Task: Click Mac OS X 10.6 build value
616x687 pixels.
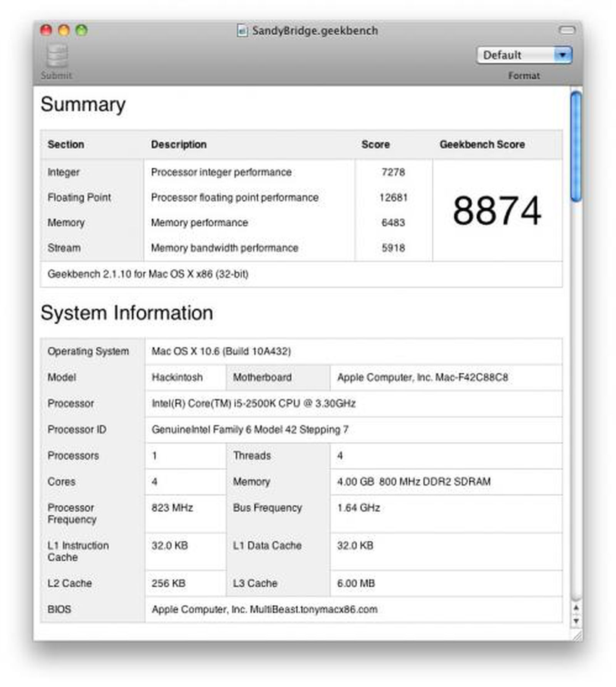Action: [221, 351]
